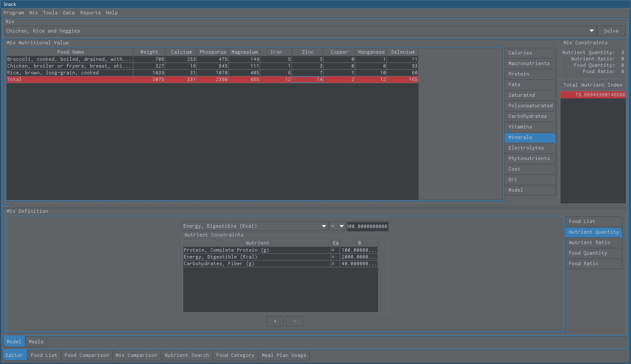Switch to the Calories tab
The height and width of the screenshot is (364, 631).
click(x=530, y=53)
